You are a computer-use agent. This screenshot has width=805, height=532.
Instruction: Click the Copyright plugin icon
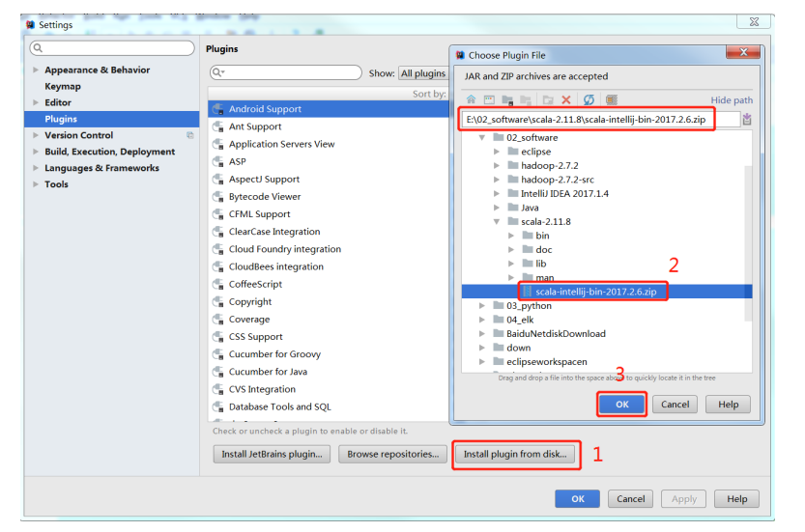click(x=218, y=301)
